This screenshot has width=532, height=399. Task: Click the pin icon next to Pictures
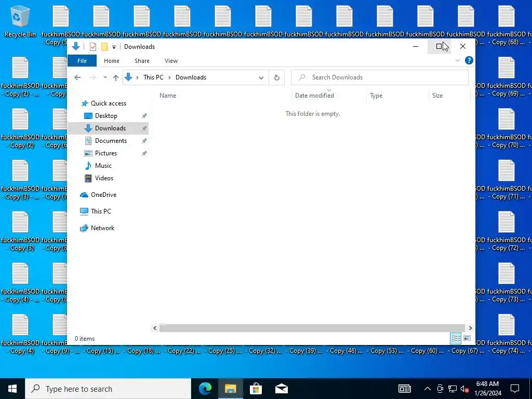(144, 153)
